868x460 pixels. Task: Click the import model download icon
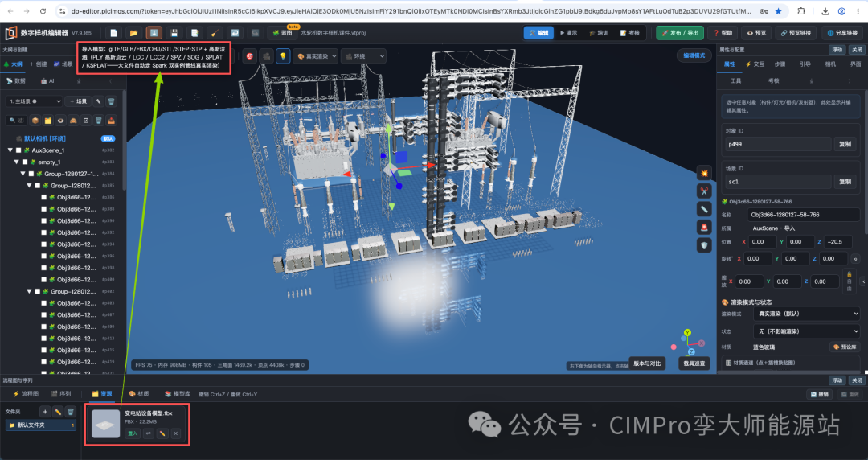pyautogui.click(x=154, y=33)
